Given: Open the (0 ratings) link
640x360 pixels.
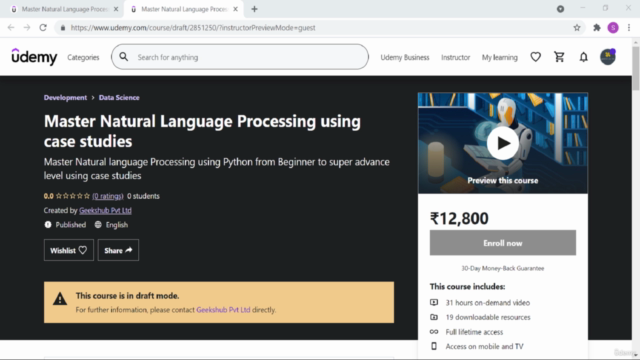Looking at the screenshot, I should (108, 196).
